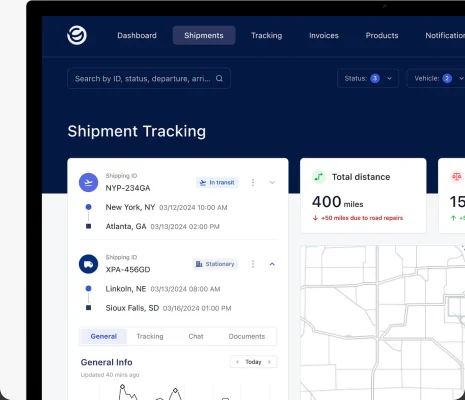Open the Invoices nav item
The image size is (465, 400).
click(x=324, y=35)
